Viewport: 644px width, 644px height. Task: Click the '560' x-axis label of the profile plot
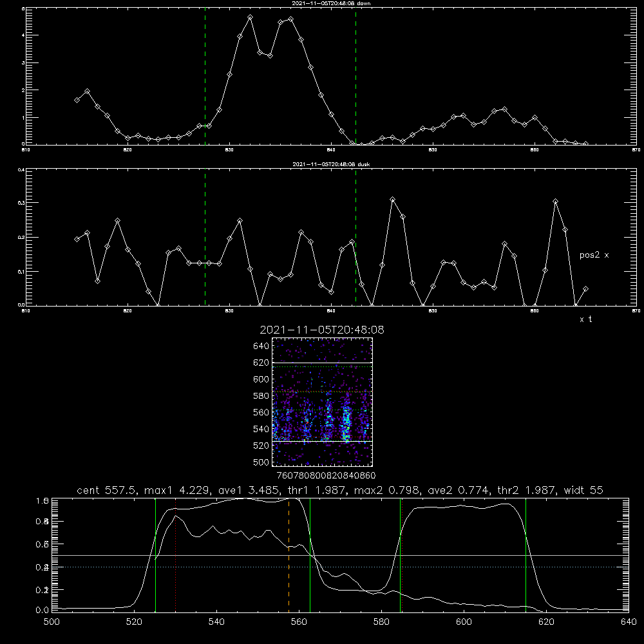click(299, 622)
